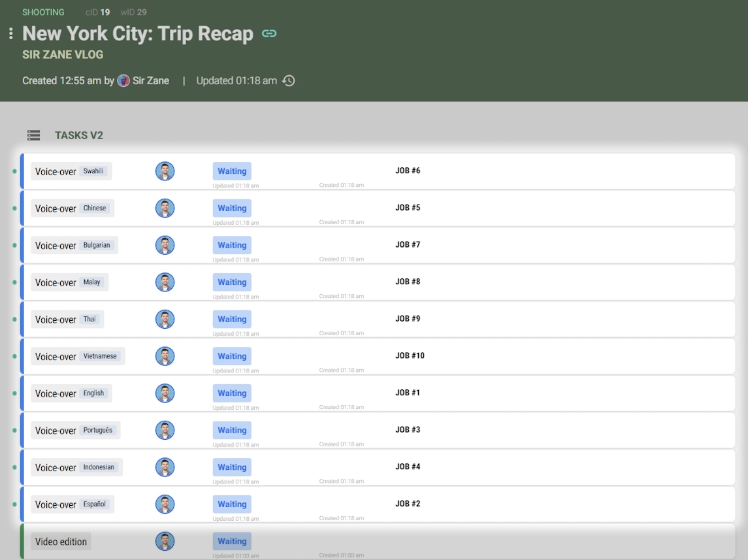Click the green dot beside Bulgarian task

coord(14,246)
